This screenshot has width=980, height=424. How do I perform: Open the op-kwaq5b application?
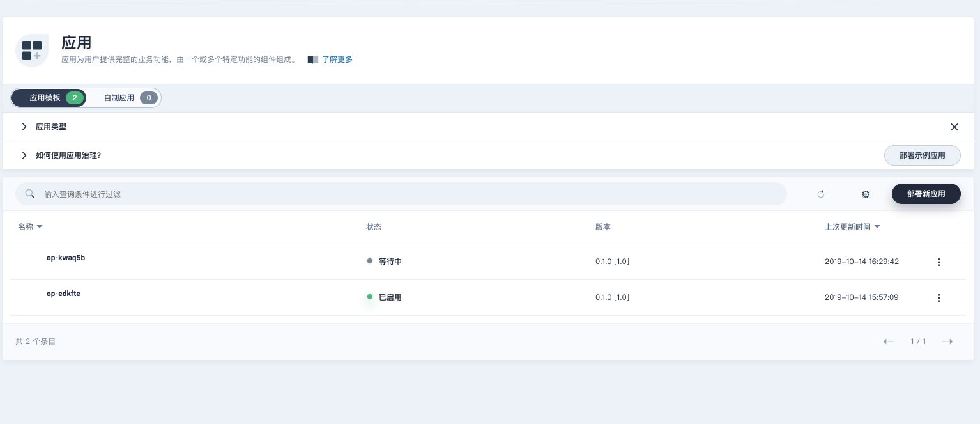point(66,258)
